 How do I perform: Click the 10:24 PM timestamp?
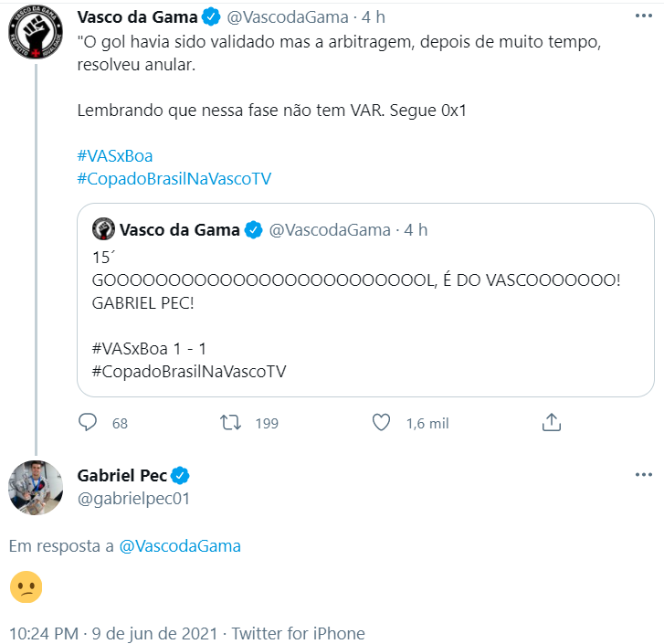[42, 633]
